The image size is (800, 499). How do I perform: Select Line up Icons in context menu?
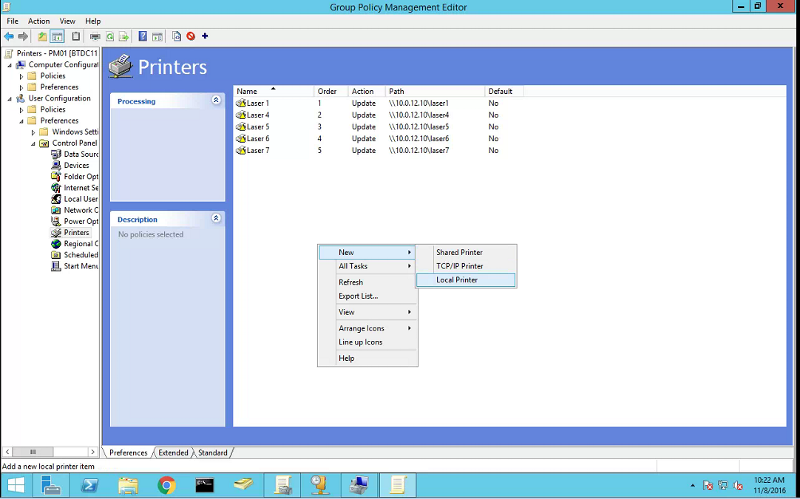click(x=367, y=342)
